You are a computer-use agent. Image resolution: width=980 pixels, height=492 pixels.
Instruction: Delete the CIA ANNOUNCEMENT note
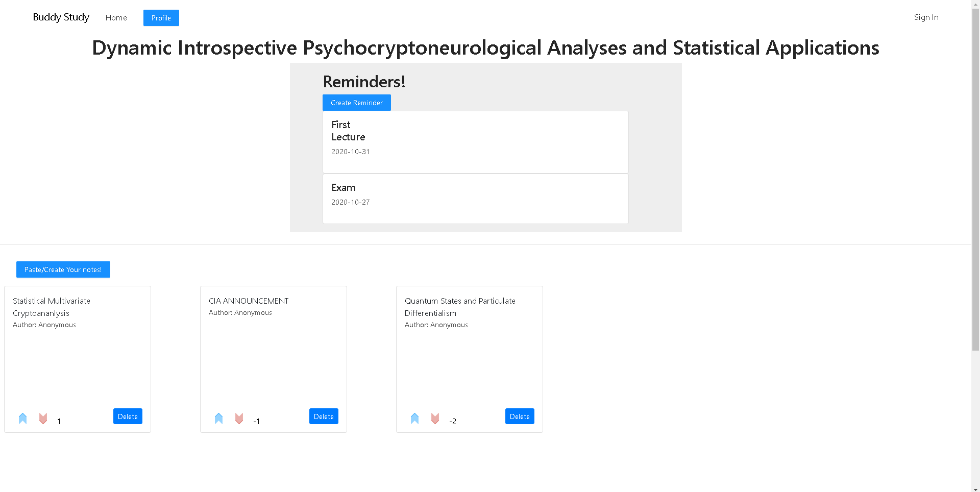pos(324,416)
